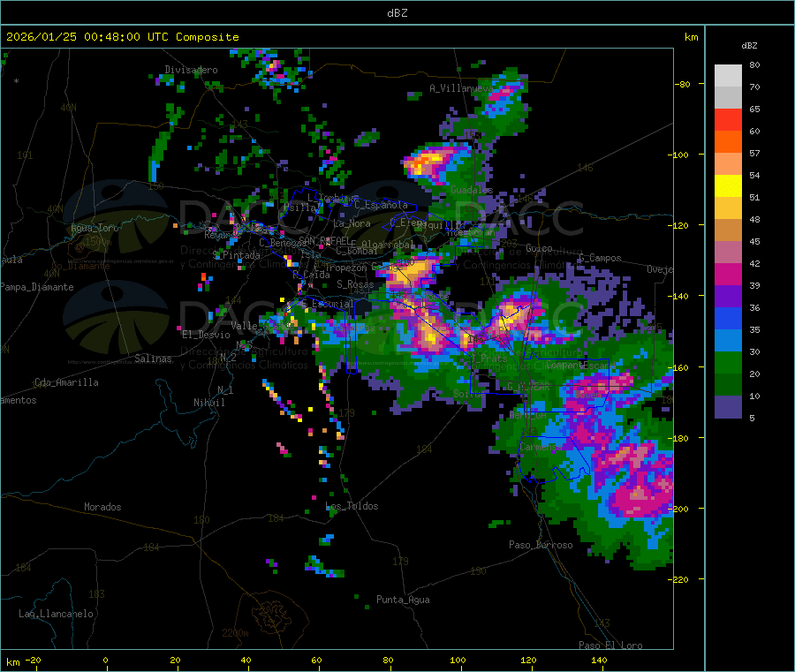Click the 20 dBZ green color swatch
The width and height of the screenshot is (795, 672).
point(728,362)
